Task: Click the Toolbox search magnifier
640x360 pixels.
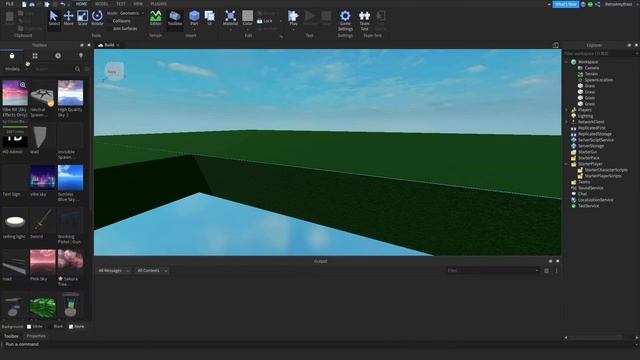Action: pyautogui.click(x=78, y=69)
